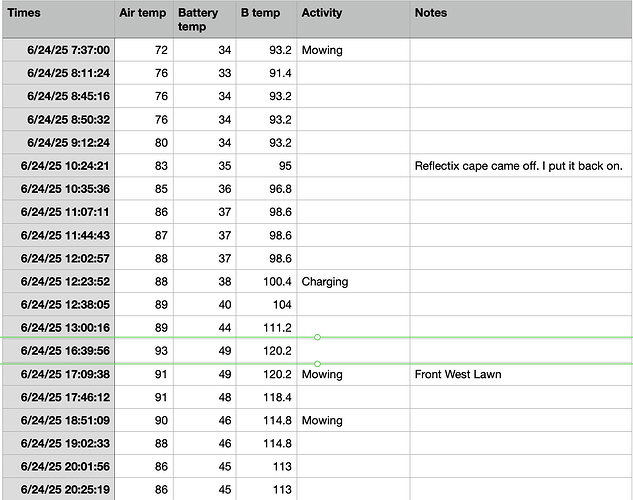Click the row header 6/24/25 11:07:11
The image size is (633, 500).
tap(59, 212)
